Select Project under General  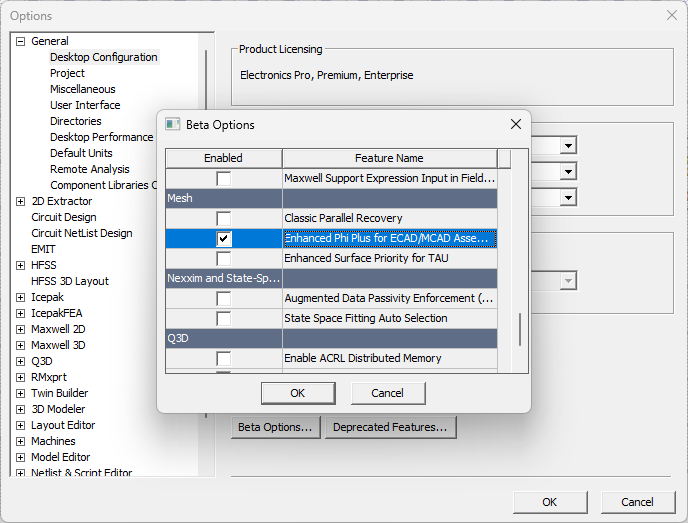pyautogui.click(x=67, y=73)
